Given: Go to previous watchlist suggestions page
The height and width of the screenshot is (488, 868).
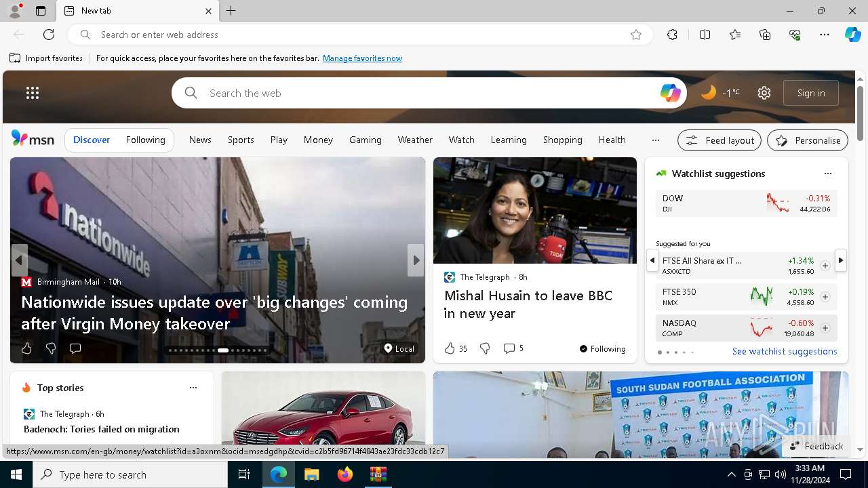Looking at the screenshot, I should coord(652,260).
